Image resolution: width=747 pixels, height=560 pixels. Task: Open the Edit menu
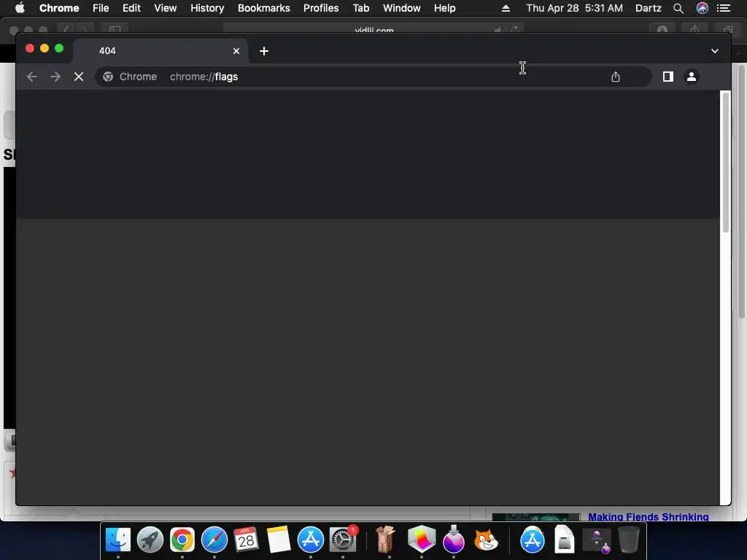tap(131, 8)
